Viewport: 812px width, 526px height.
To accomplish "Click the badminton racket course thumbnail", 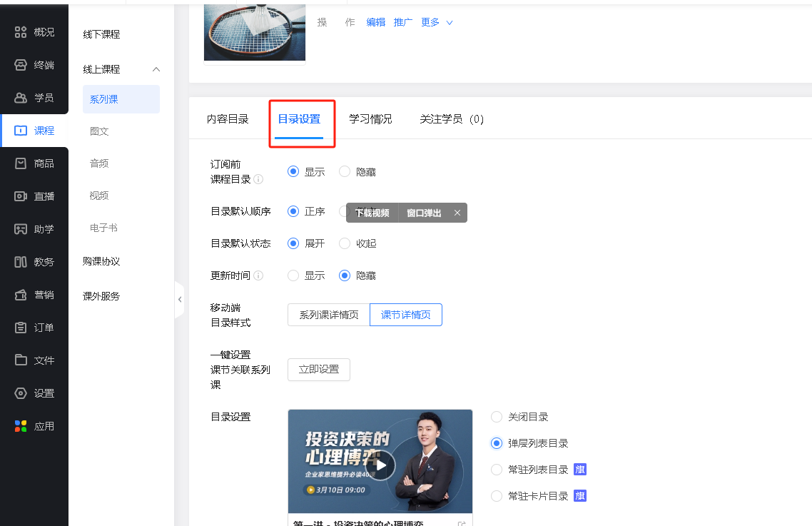I will (x=255, y=32).
